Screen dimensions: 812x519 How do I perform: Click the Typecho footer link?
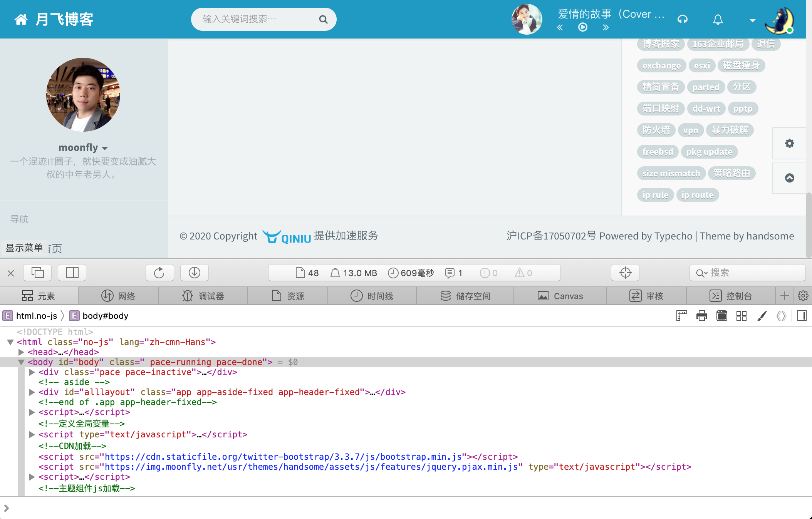[673, 236]
